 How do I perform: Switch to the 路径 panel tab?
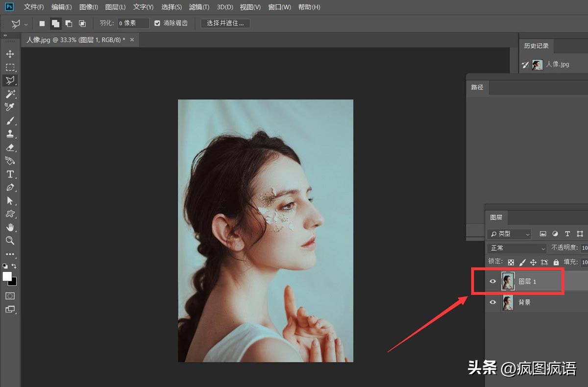click(x=477, y=87)
